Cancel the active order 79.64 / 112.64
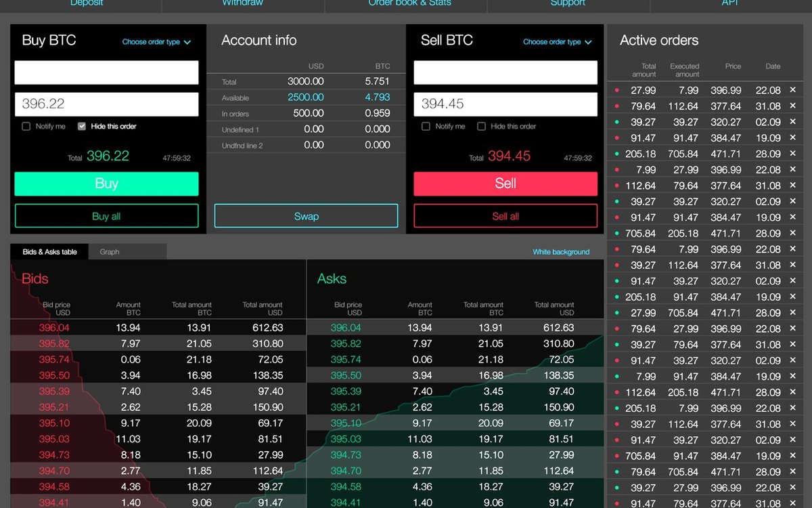This screenshot has height=508, width=812. click(x=792, y=106)
